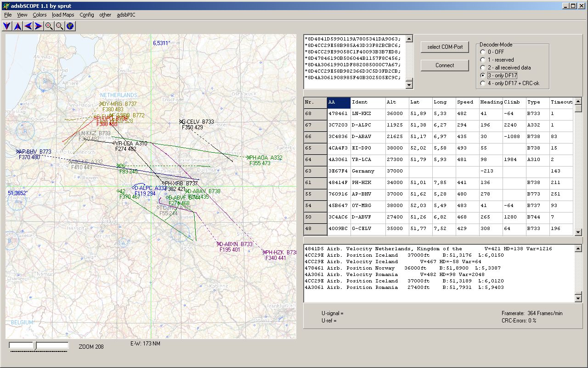Select decoder mode 0 - OFF

[x=482, y=52]
